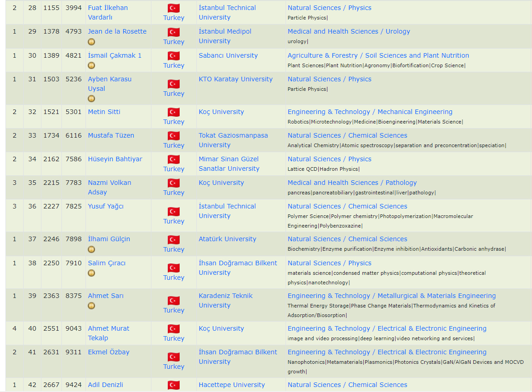Viewport: 532px width, 392px height.
Task: Click the Turkish flag in Ahmet Murat Tekalp's row
Action: [174, 329]
